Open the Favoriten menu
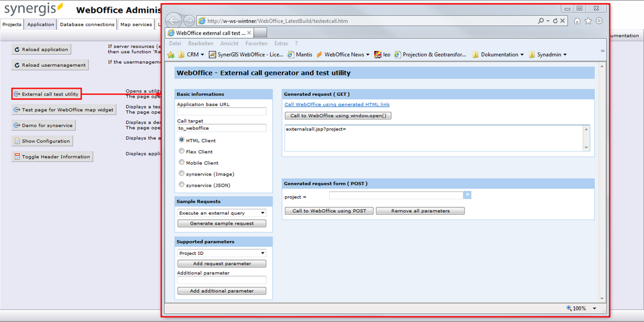Image resolution: width=644 pixels, height=322 pixels. 256,43
